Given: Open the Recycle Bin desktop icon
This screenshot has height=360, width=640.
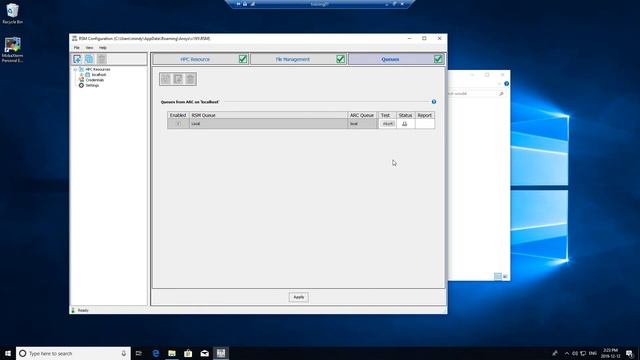Looking at the screenshot, I should click(x=12, y=13).
